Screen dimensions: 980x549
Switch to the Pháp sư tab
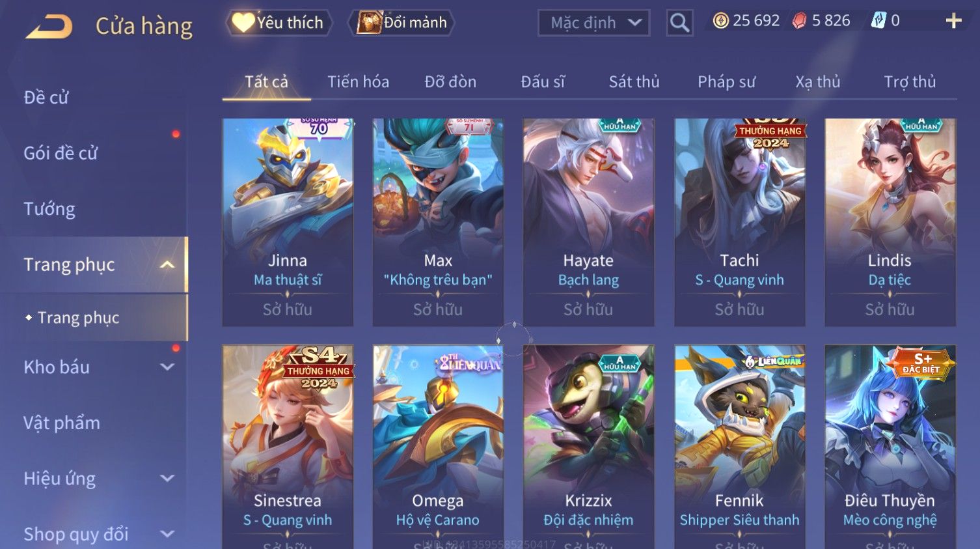(726, 81)
